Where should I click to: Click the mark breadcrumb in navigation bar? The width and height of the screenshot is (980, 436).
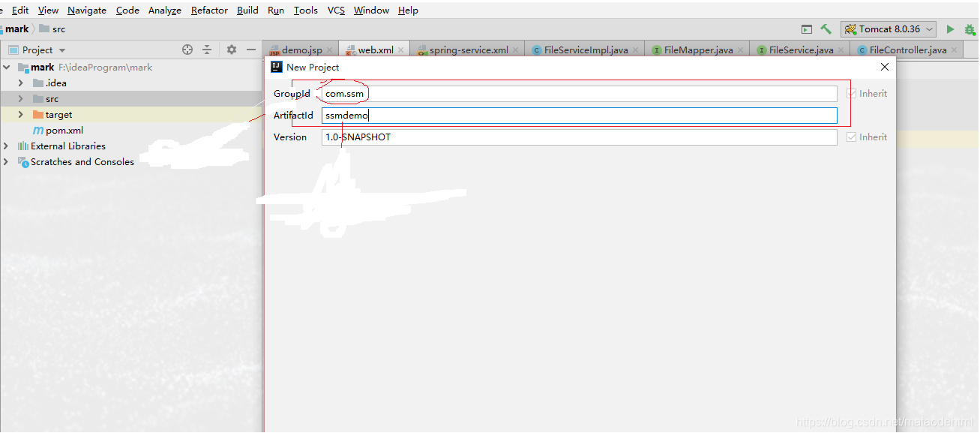pos(16,29)
